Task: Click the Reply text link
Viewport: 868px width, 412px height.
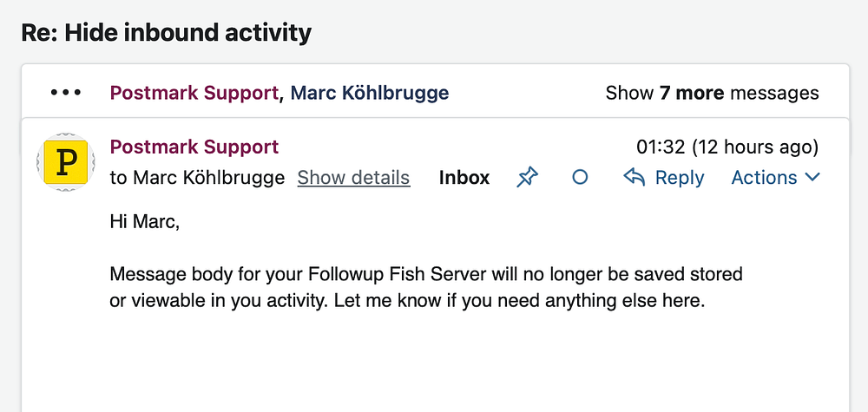Action: pos(680,178)
